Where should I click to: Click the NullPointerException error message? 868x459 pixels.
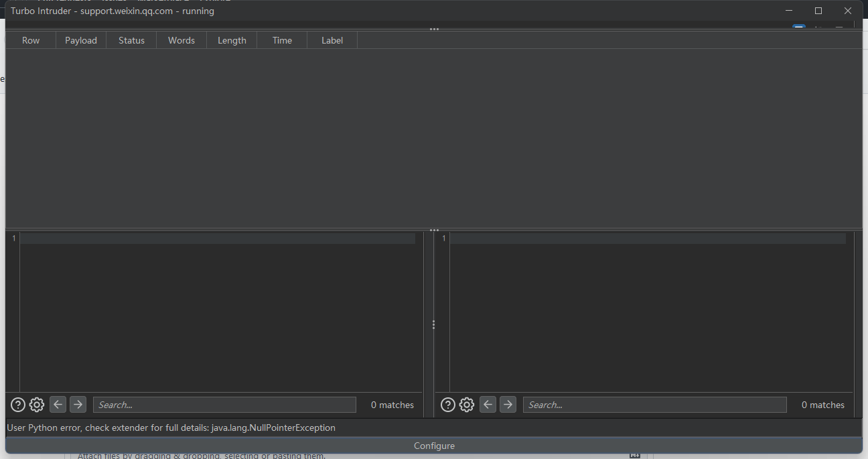171,428
